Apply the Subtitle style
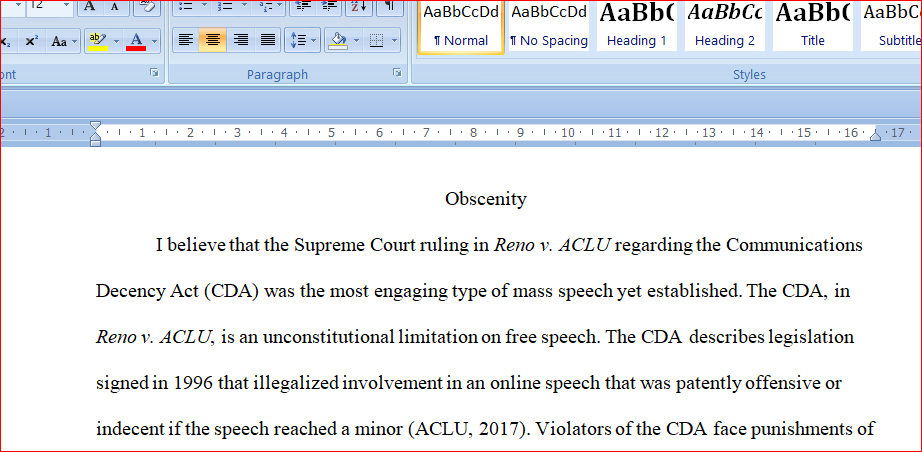The image size is (922, 452). 892,25
